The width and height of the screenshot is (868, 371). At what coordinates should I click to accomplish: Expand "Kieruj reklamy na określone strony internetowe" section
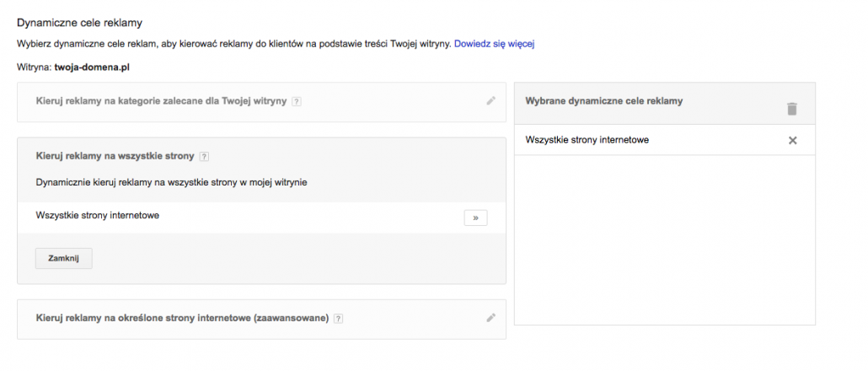pyautogui.click(x=181, y=319)
